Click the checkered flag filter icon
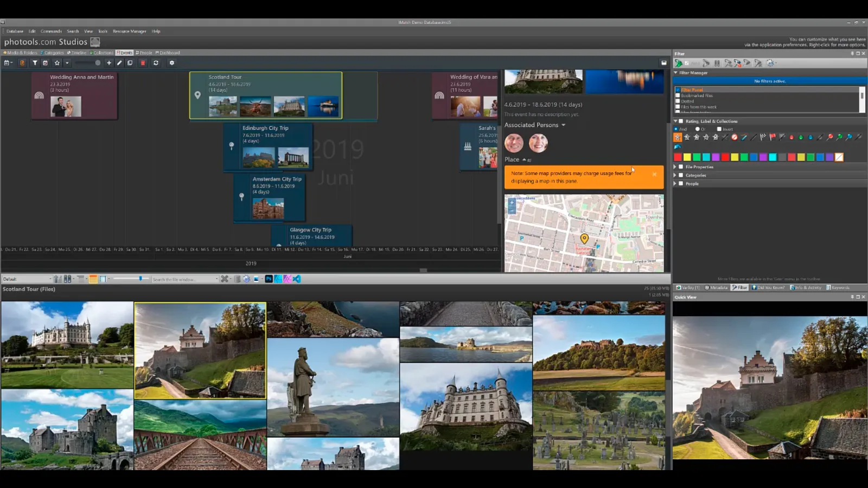868x488 pixels. pyautogui.click(x=763, y=137)
